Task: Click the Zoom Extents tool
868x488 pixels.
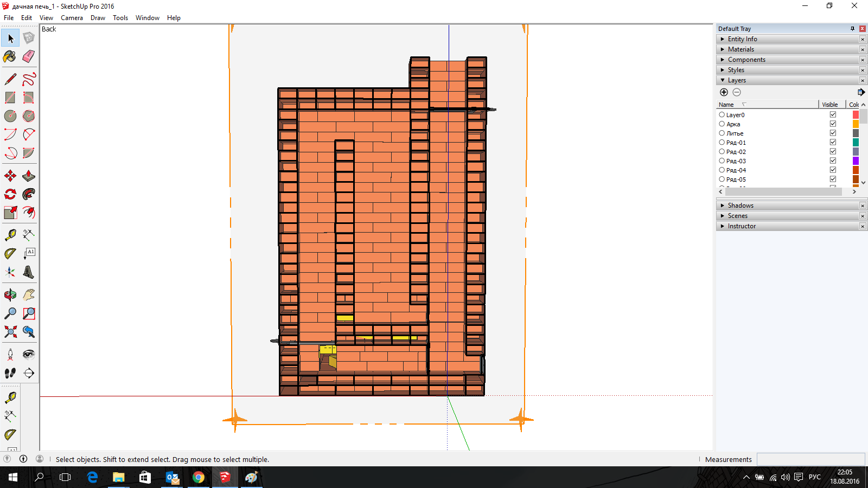Action: click(10, 332)
